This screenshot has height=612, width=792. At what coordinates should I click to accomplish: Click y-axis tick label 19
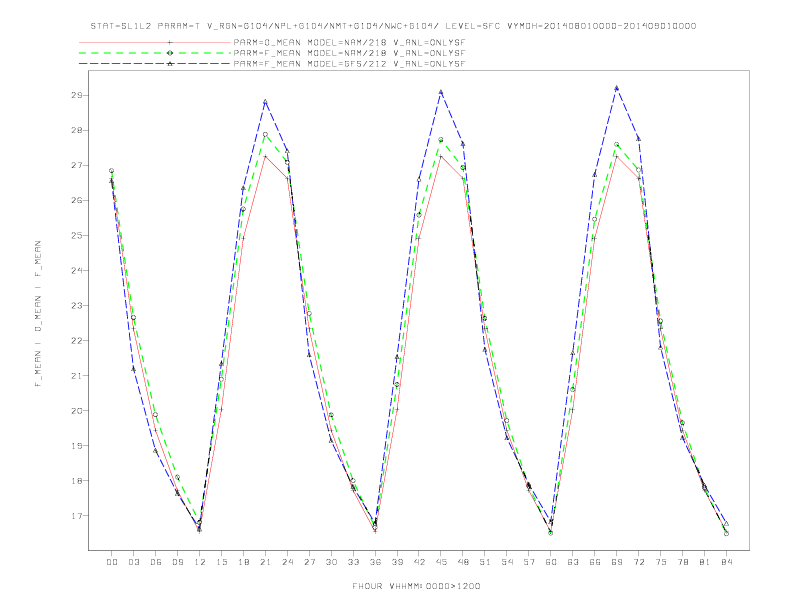point(78,445)
